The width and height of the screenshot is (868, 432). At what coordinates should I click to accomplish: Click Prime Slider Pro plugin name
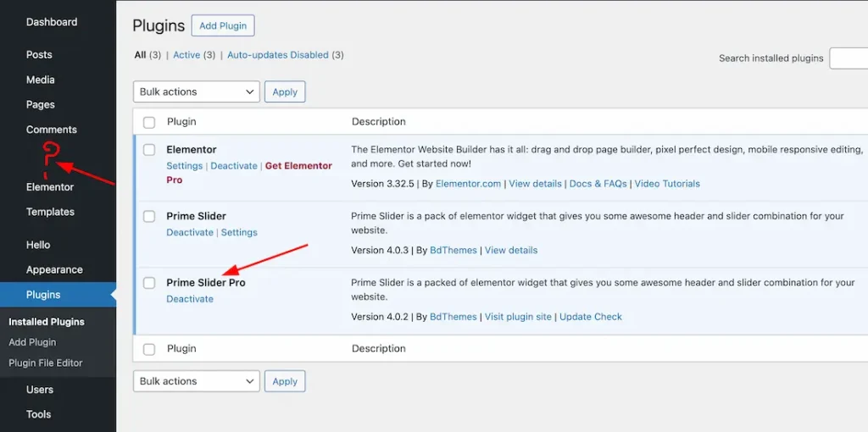(x=206, y=283)
